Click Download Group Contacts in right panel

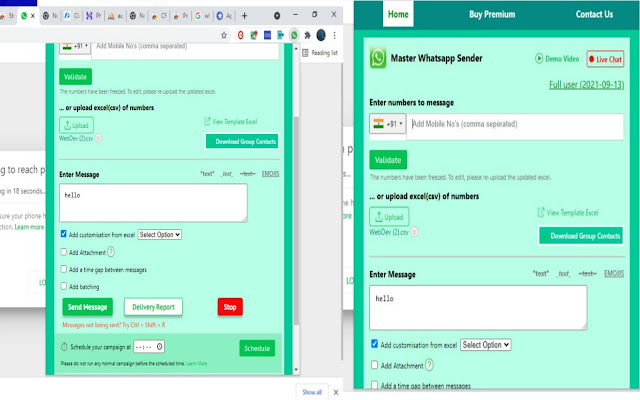(x=581, y=236)
